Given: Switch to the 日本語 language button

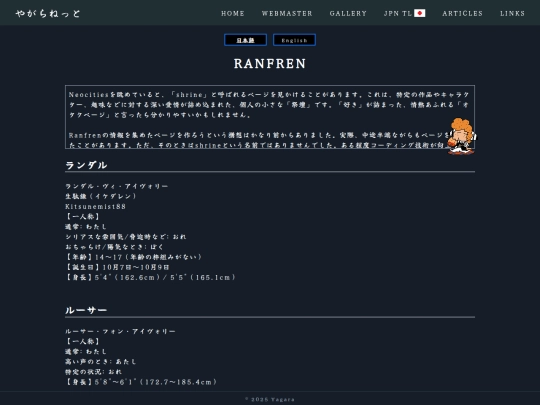Looking at the screenshot, I should point(246,40).
